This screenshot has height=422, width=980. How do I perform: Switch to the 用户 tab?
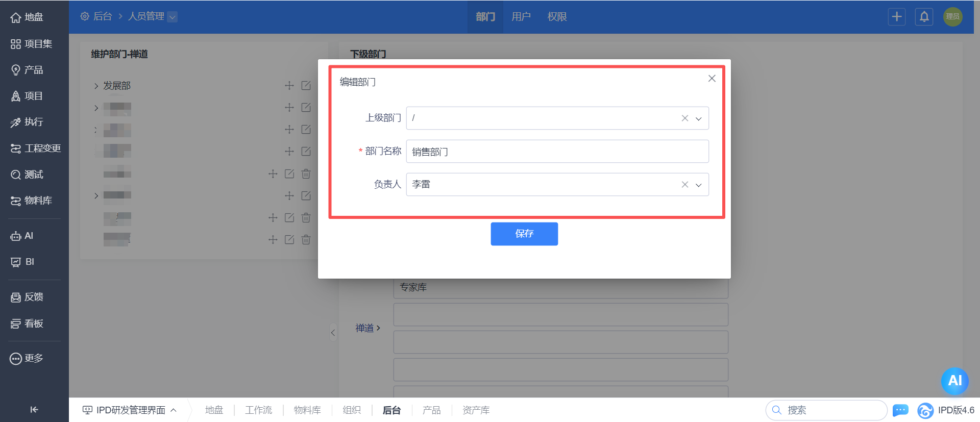521,17
